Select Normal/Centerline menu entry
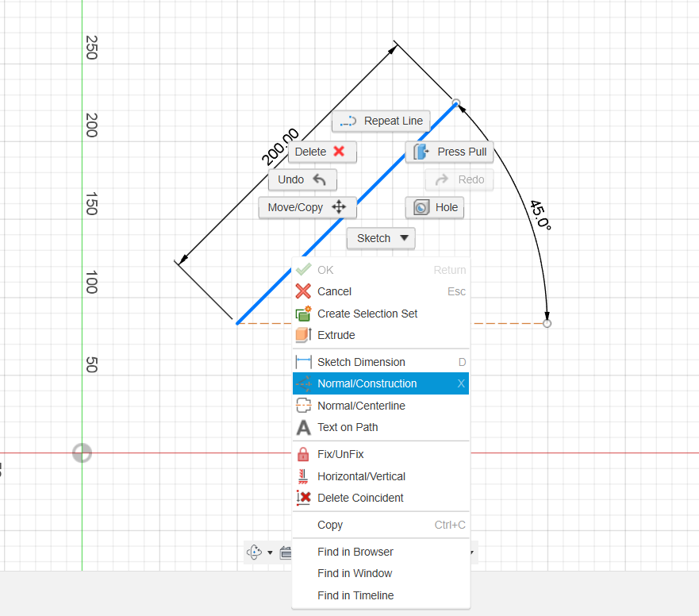 coord(381,406)
